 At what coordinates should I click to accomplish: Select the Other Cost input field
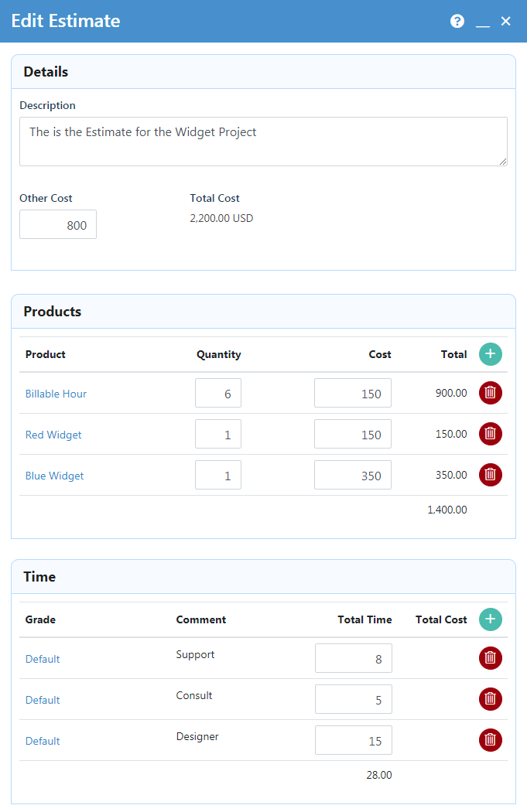pos(58,224)
